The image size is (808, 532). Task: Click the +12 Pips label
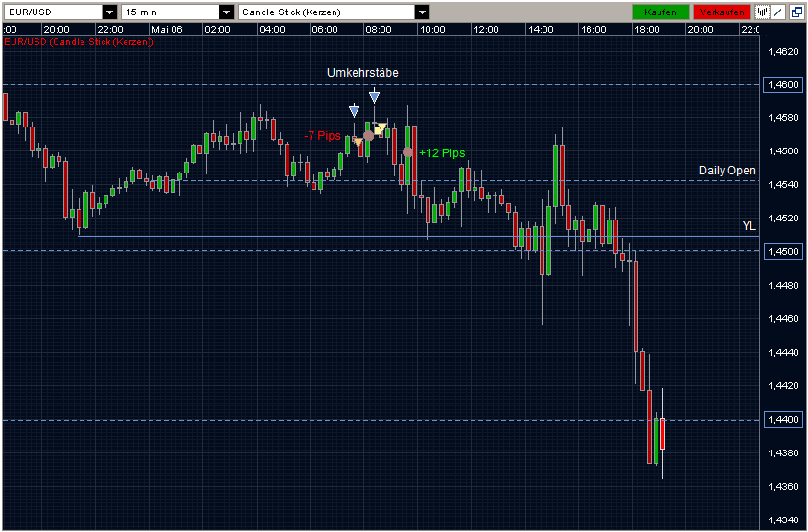442,153
